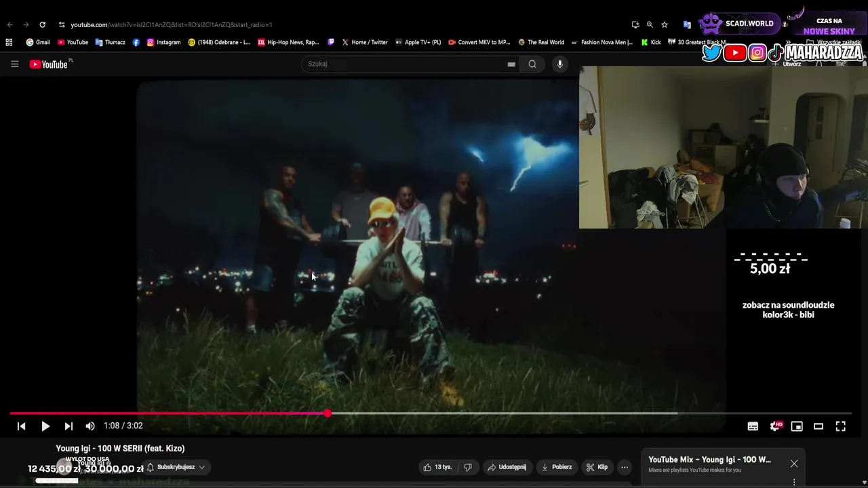
Task: Reload the current page
Action: coord(42,24)
